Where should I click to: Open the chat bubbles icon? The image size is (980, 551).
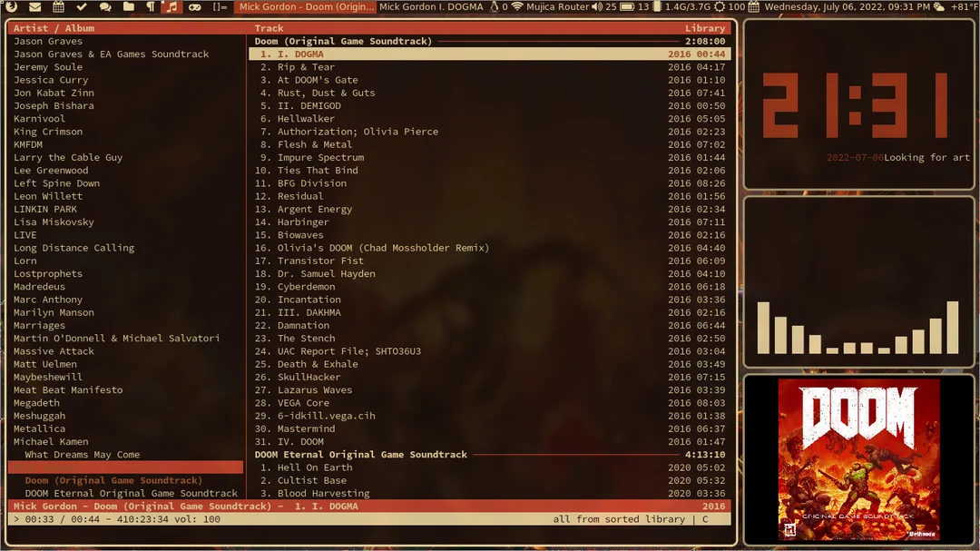[105, 7]
